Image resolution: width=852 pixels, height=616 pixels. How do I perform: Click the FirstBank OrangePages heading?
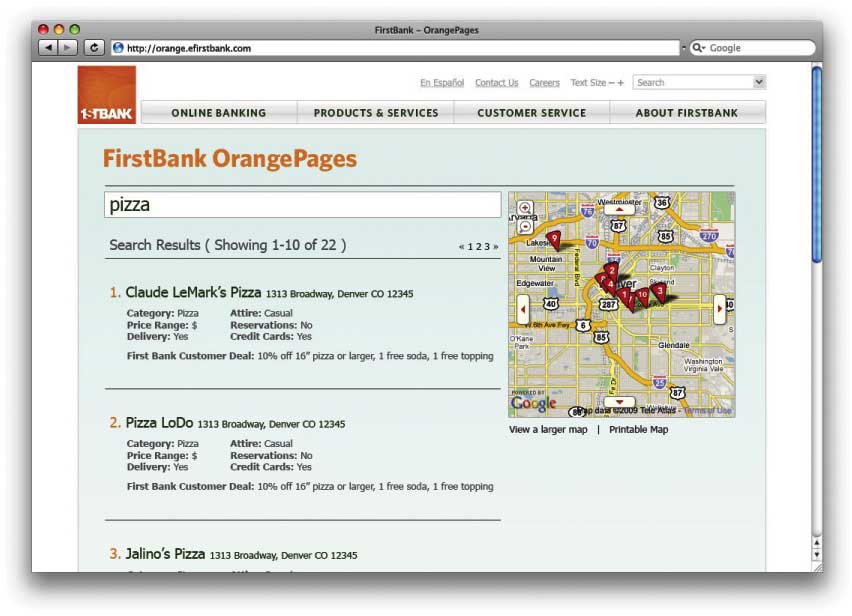(230, 159)
